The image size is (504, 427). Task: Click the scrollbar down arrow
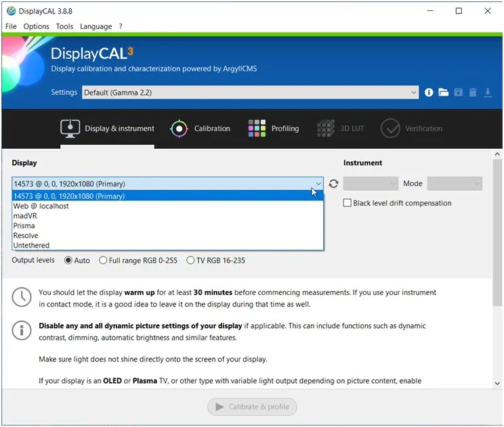tap(497, 383)
